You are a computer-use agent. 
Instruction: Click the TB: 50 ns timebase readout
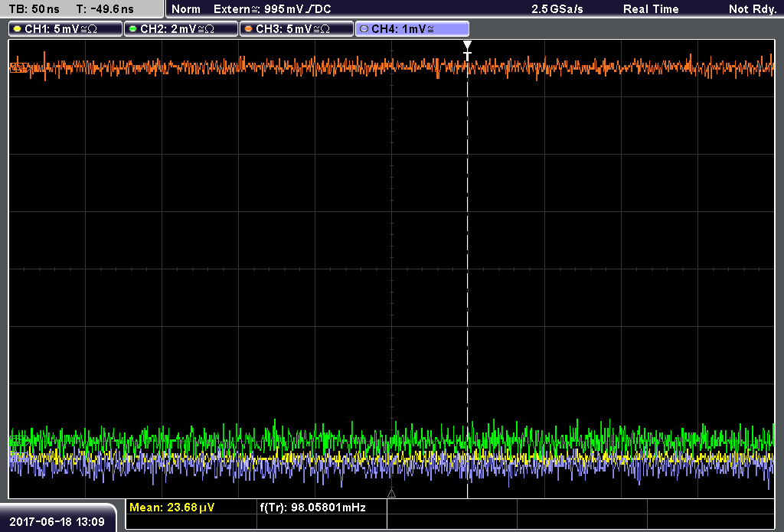tap(34, 9)
